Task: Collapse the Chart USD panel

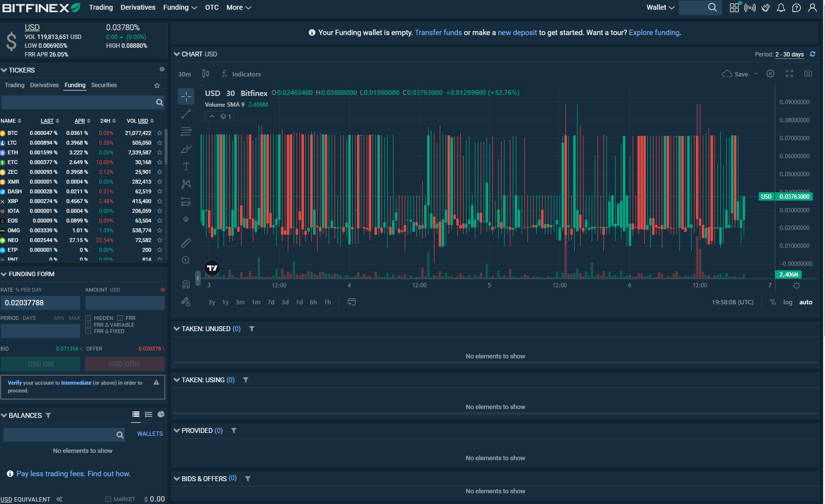Action: (177, 54)
